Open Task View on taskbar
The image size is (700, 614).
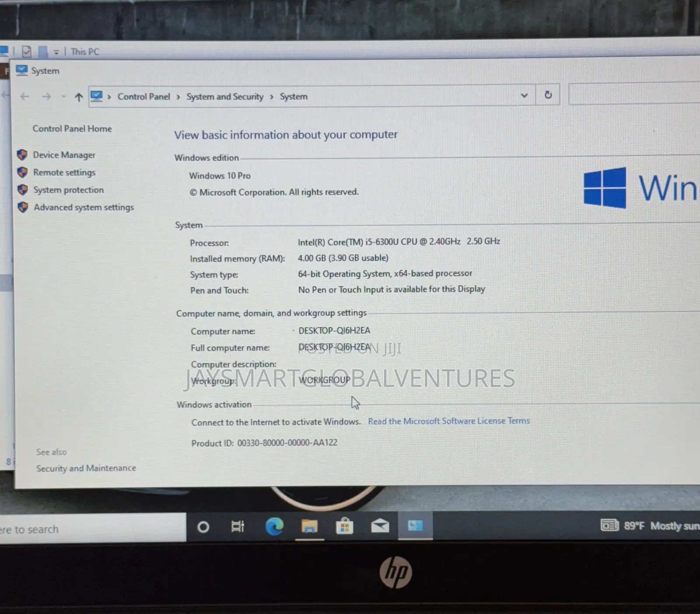tap(238, 527)
